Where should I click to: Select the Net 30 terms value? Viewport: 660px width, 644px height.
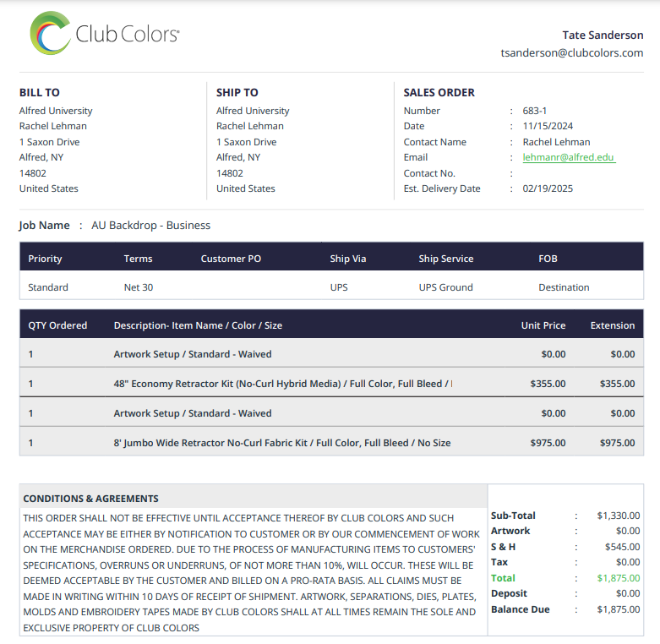pos(138,287)
